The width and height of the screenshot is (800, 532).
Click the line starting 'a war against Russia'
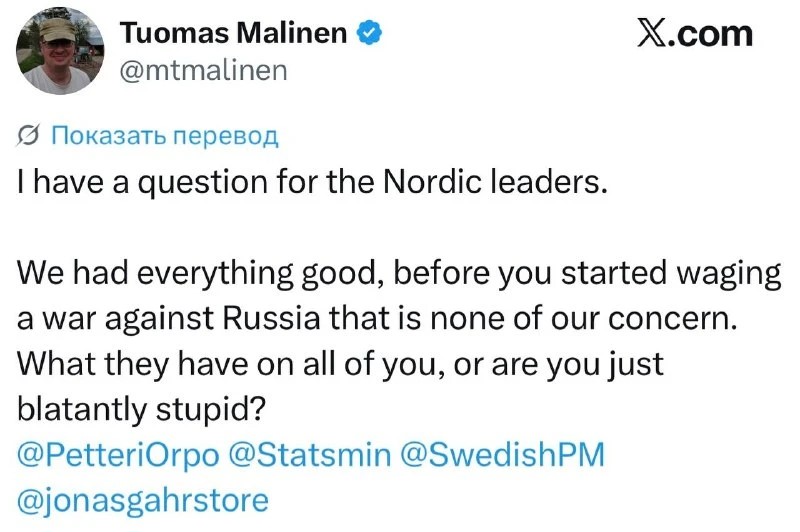tap(378, 318)
